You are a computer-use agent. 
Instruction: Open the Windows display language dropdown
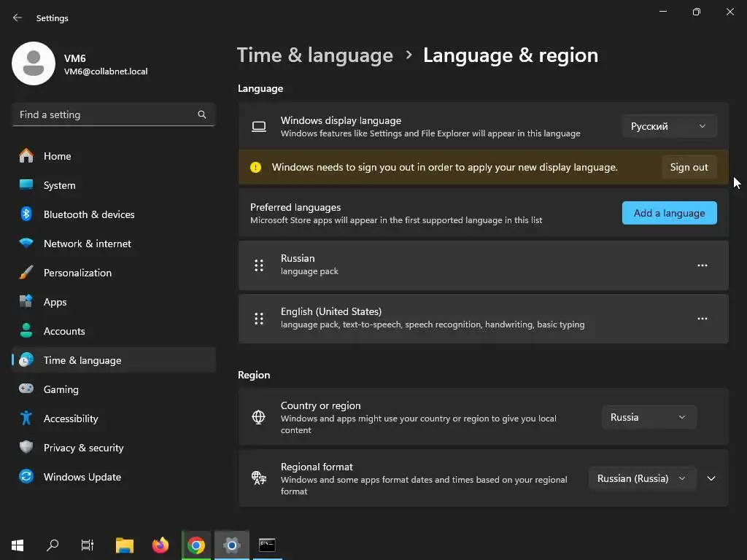669,126
